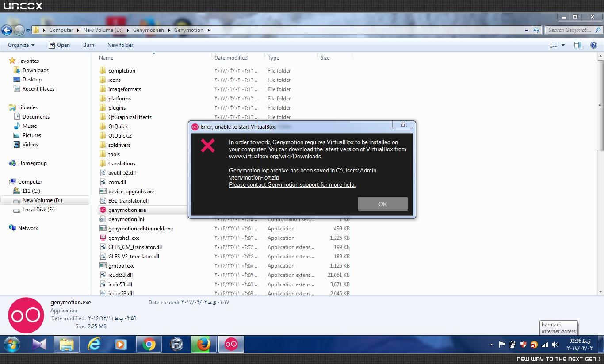Toggle the preview pane button
Viewport: 604px width, 364px height.
click(x=577, y=45)
